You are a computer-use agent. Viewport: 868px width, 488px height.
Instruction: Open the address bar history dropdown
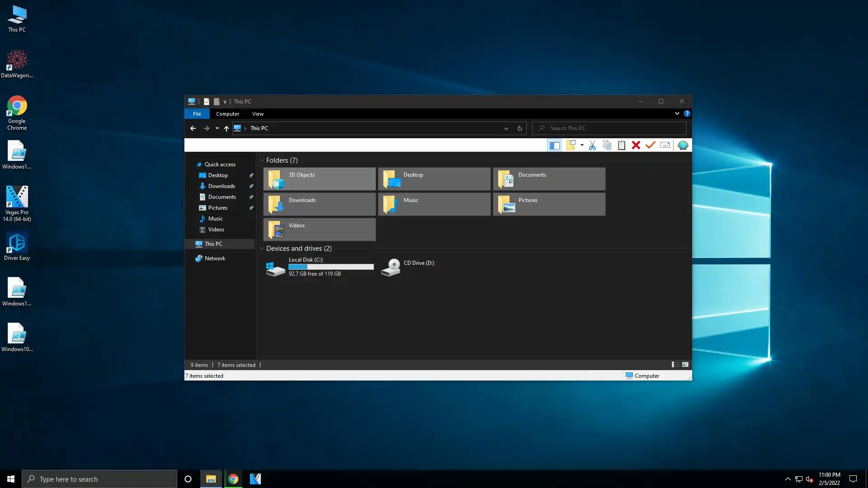[506, 128]
